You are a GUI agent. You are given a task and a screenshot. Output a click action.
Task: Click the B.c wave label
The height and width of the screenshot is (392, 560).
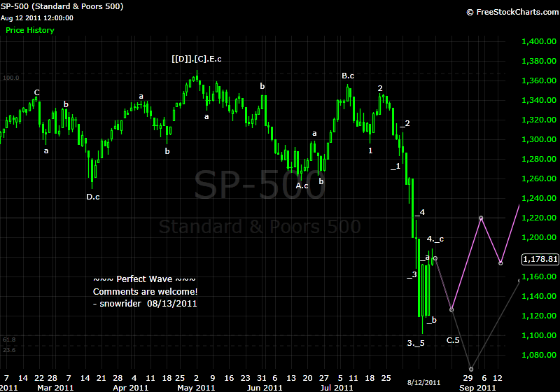tap(348, 76)
